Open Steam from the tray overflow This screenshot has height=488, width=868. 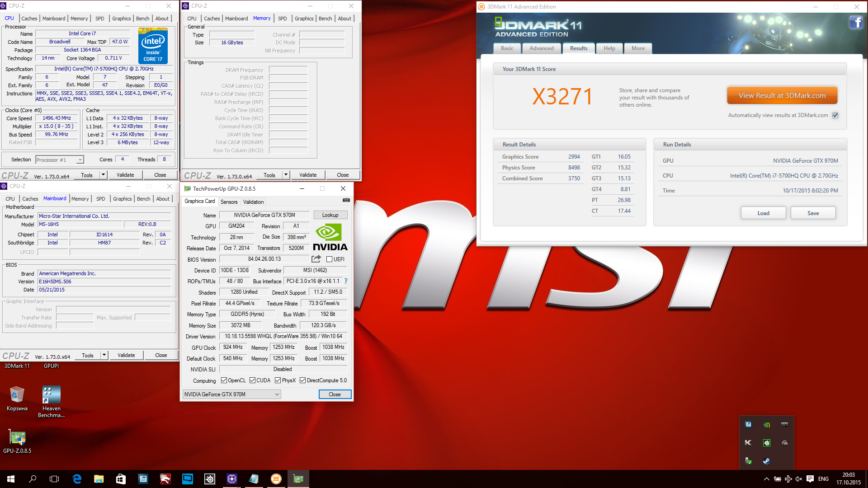(x=766, y=461)
